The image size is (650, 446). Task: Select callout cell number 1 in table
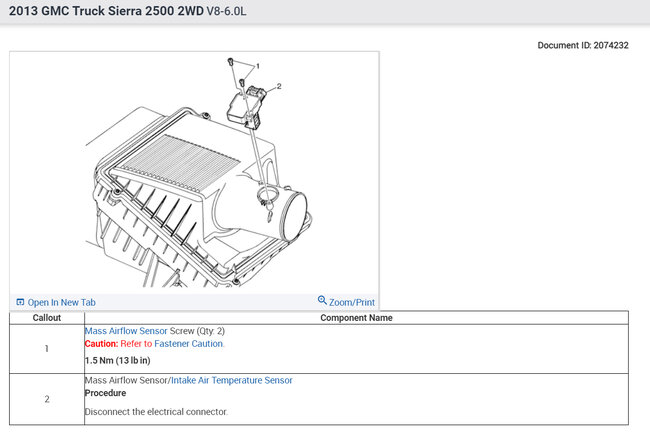(47, 349)
